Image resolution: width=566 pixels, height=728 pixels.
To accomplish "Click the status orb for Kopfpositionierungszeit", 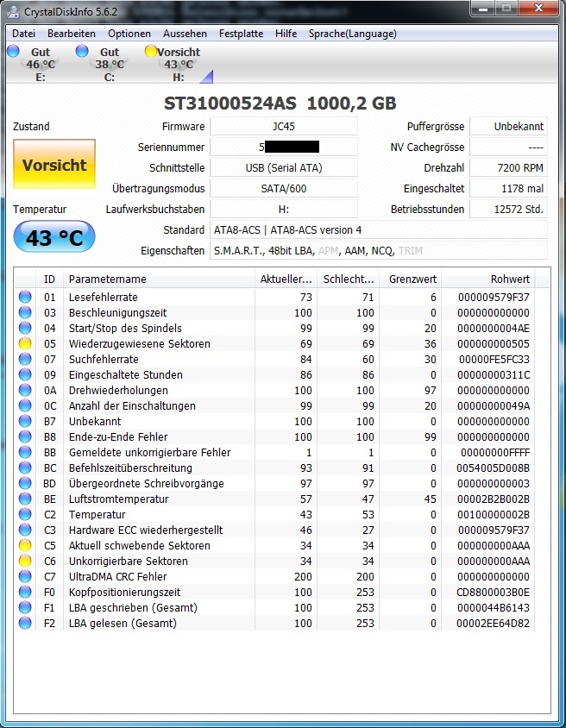I will [x=25, y=592].
